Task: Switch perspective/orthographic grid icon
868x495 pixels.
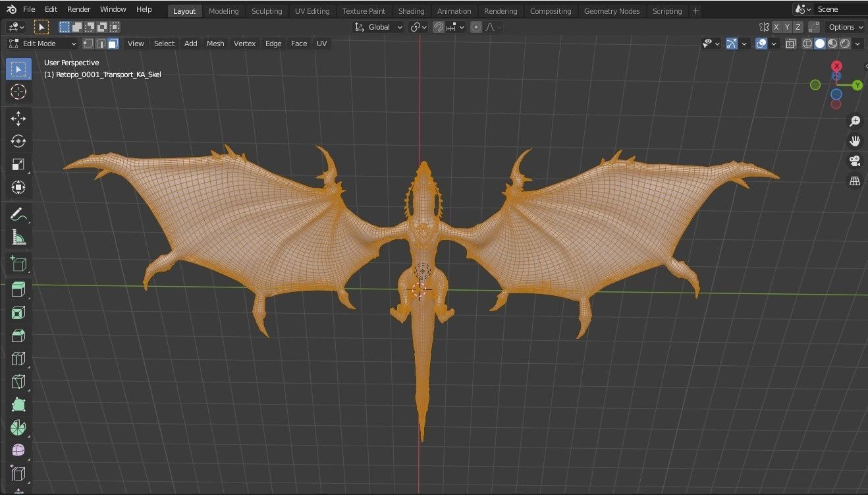Action: (x=855, y=181)
